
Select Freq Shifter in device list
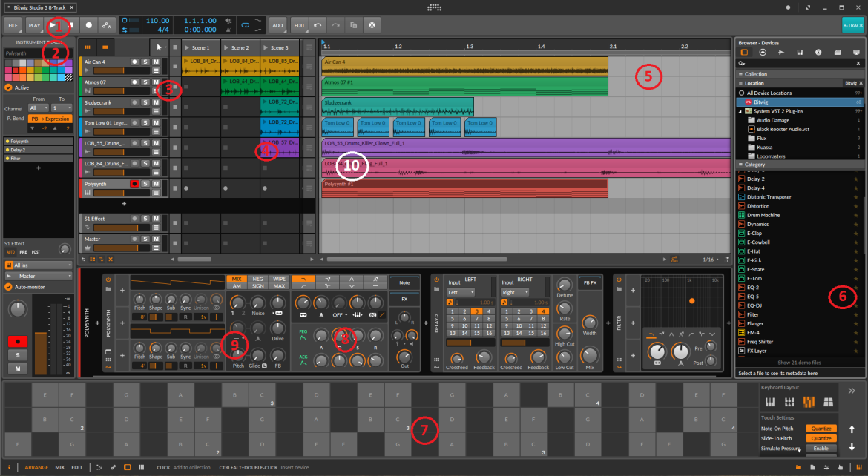coord(760,342)
